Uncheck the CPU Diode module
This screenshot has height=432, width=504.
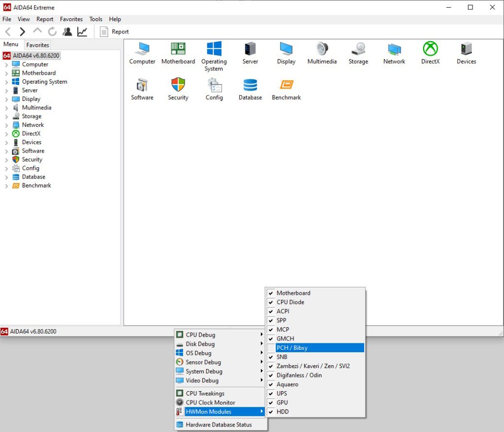click(271, 302)
